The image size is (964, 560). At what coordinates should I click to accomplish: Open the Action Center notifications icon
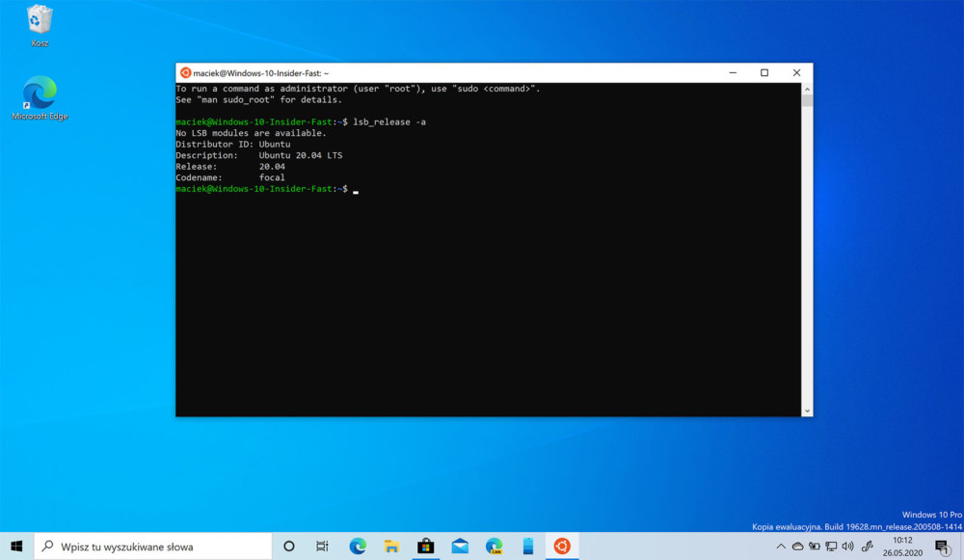point(943,546)
